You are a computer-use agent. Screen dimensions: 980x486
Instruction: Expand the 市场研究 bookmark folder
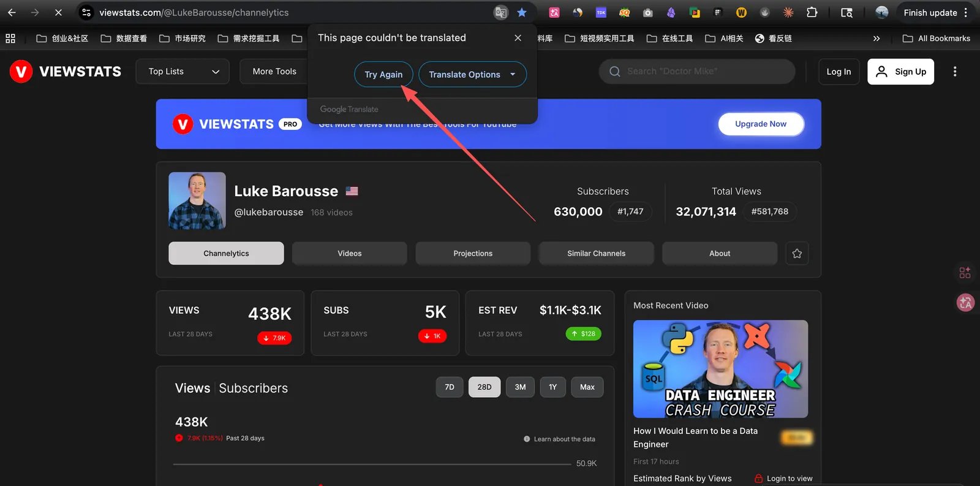point(183,38)
